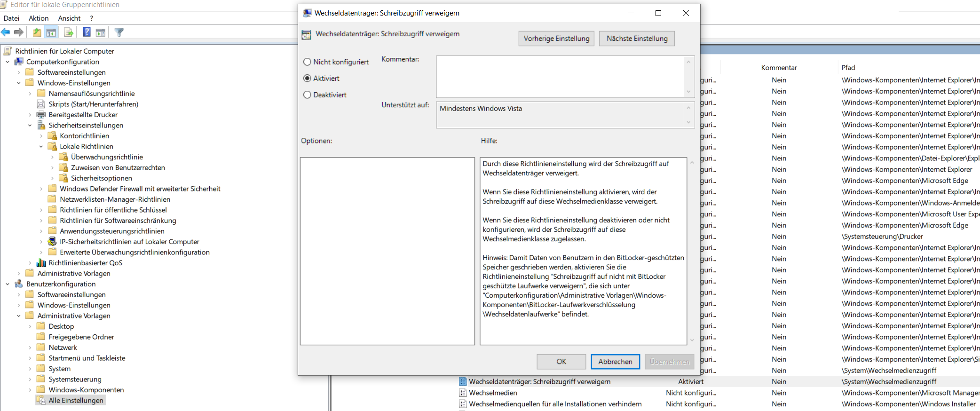
Task: Click Vorherige Einstellung button
Action: [556, 39]
